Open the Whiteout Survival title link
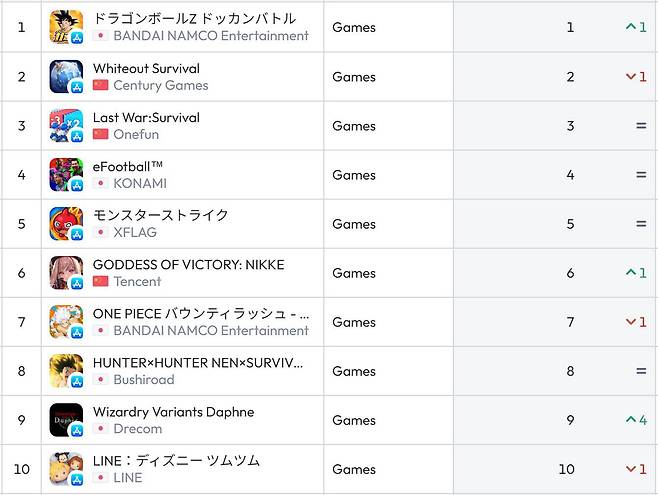The width and height of the screenshot is (658, 495). pyautogui.click(x=146, y=68)
